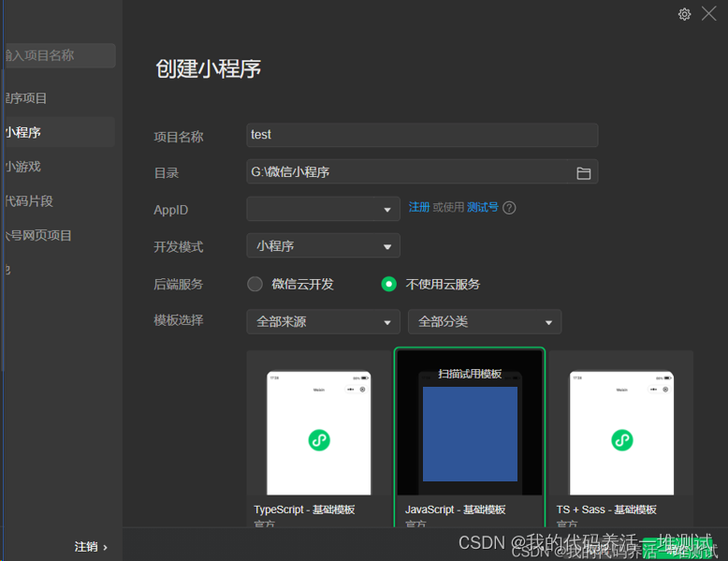
Task: Choose the JavaScript - 基础模板 thumbnail
Action: click(470, 422)
